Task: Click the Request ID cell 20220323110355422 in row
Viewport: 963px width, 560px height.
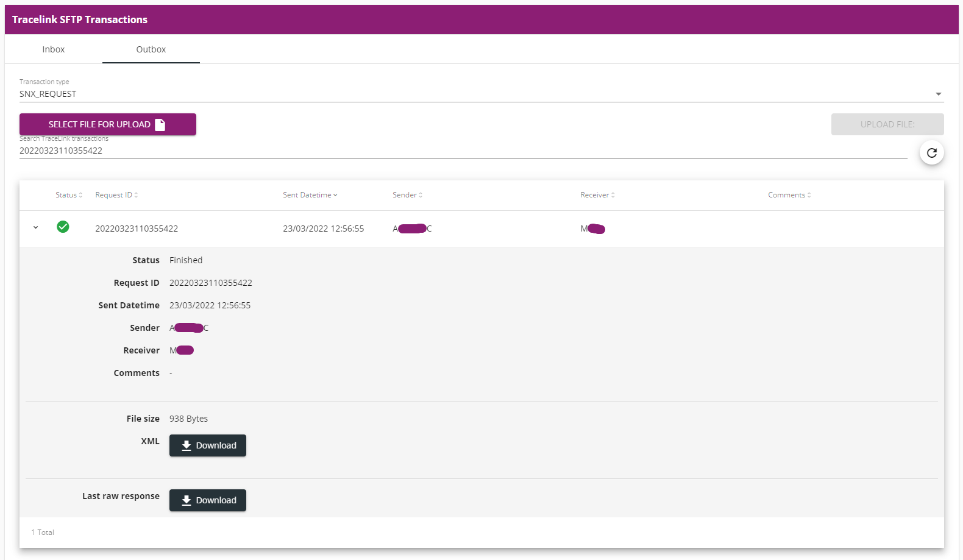Action: click(x=137, y=229)
